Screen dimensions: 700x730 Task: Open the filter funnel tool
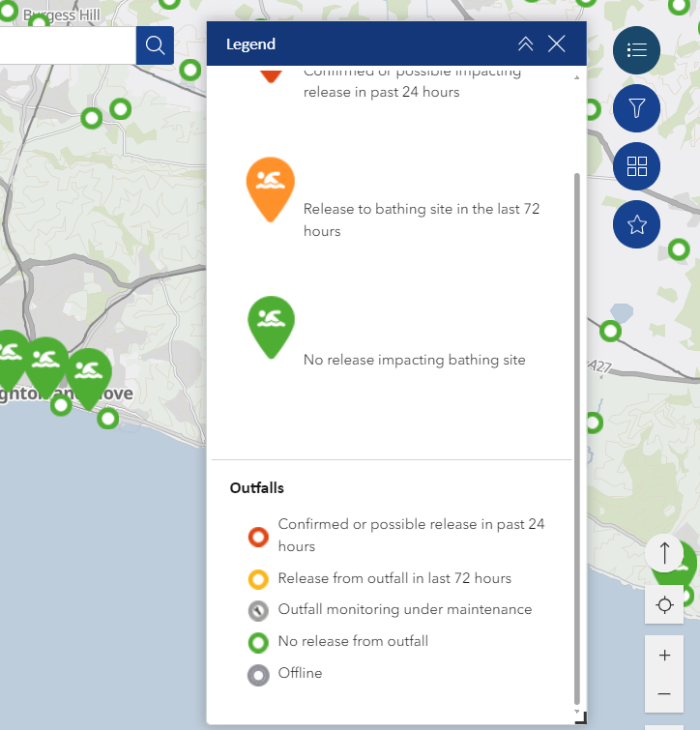(x=636, y=108)
